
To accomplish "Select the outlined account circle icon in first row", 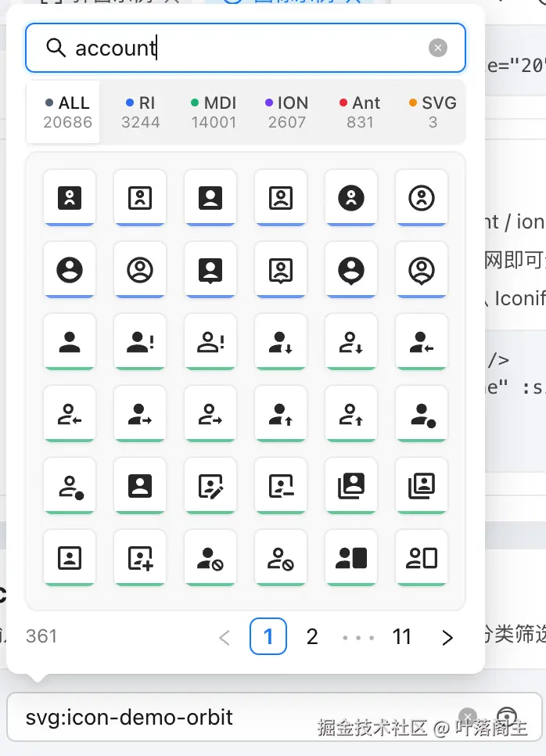I will [x=421, y=198].
